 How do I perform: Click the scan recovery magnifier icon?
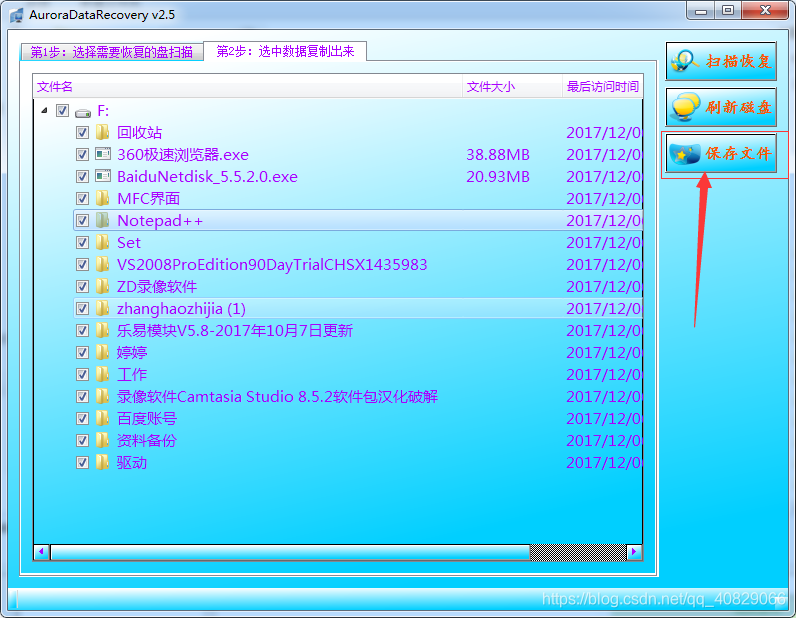pos(685,61)
